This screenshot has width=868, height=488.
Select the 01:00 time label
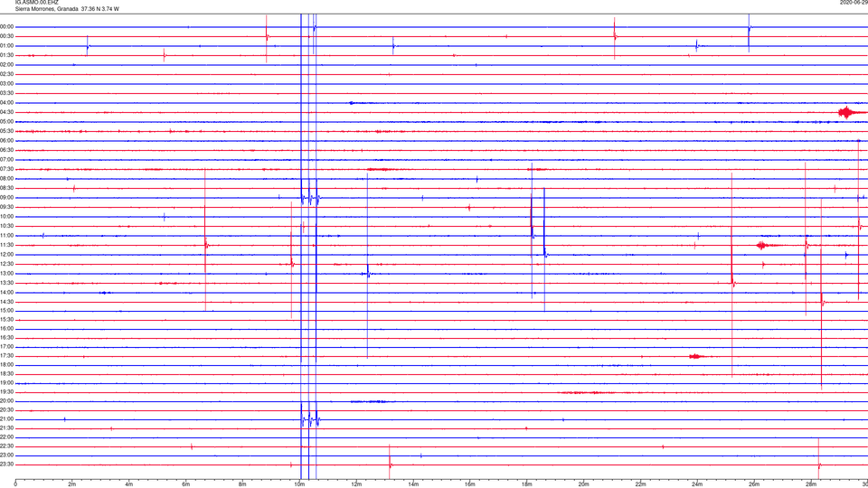pyautogui.click(x=7, y=45)
